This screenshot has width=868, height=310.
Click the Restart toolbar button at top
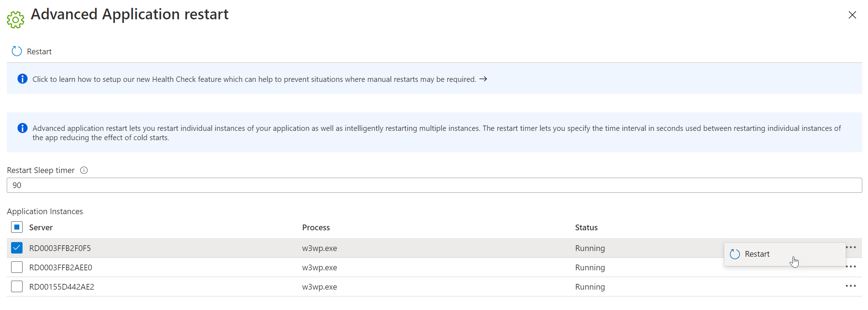(32, 51)
